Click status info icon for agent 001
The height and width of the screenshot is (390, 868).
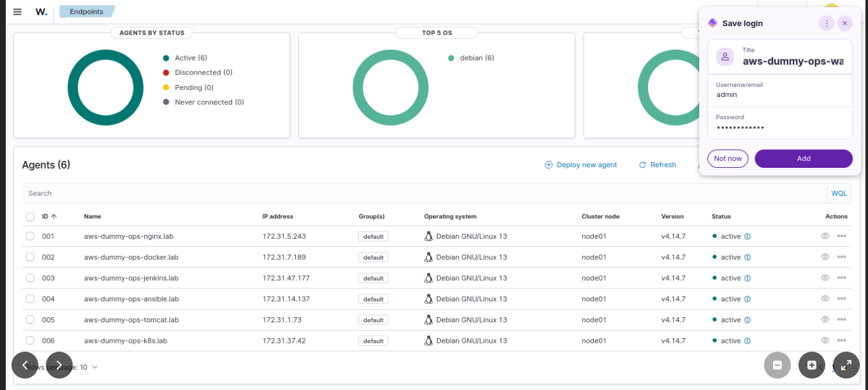coord(747,236)
